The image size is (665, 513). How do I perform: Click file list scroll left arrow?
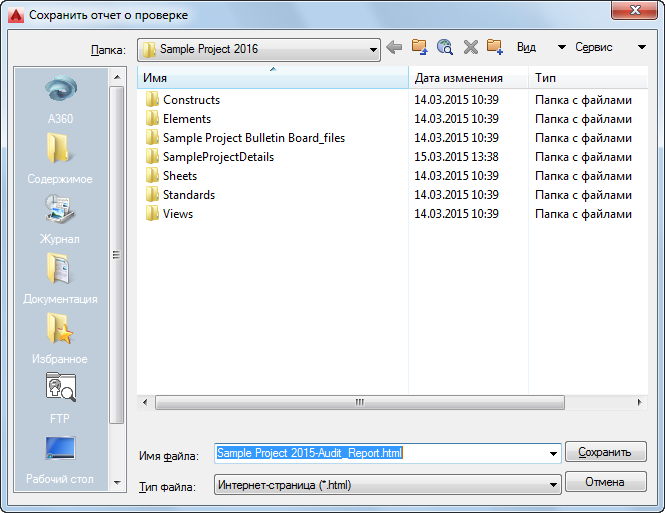pyautogui.click(x=145, y=402)
